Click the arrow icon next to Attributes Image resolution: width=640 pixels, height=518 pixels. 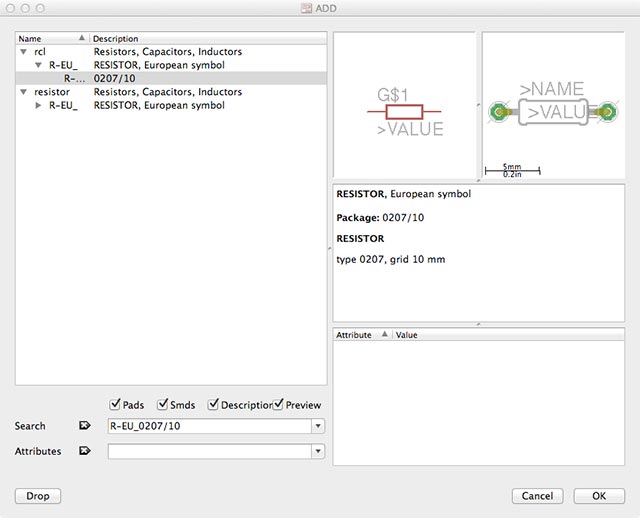pos(84,451)
